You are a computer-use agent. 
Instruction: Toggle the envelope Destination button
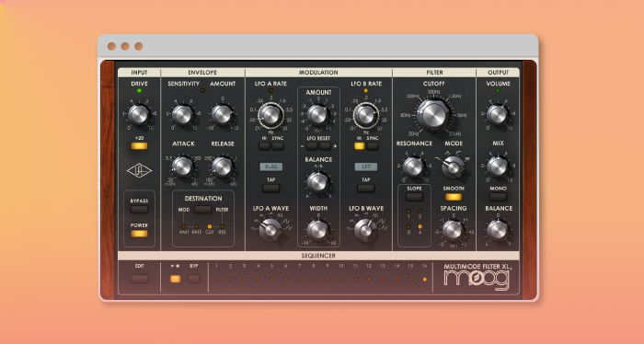tap(203, 210)
